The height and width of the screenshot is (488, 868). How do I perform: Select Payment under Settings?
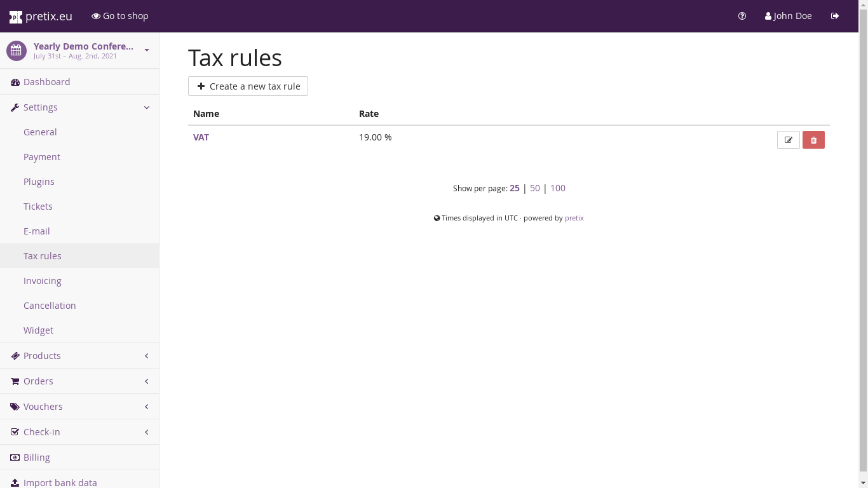pyautogui.click(x=42, y=157)
